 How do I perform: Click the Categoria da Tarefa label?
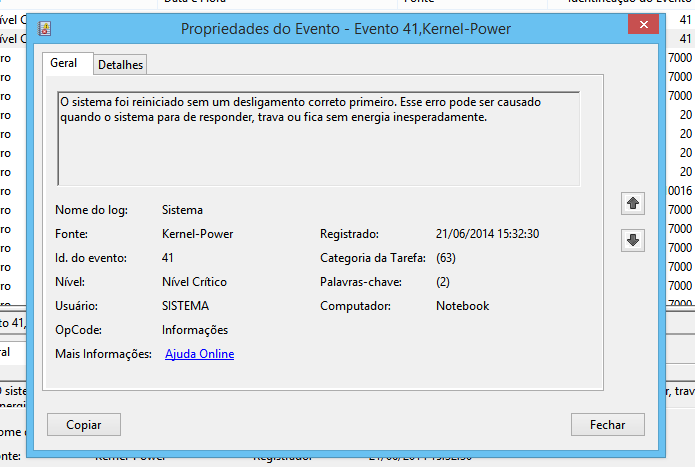point(373,258)
